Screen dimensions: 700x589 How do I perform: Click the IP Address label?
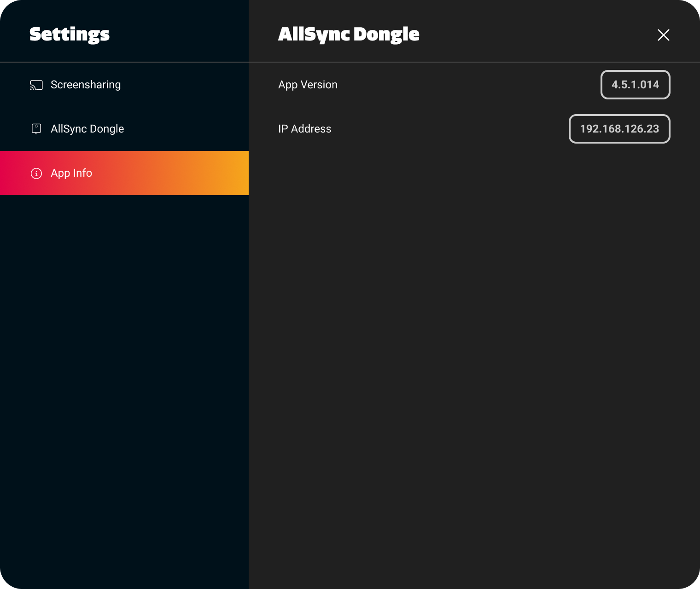[304, 129]
